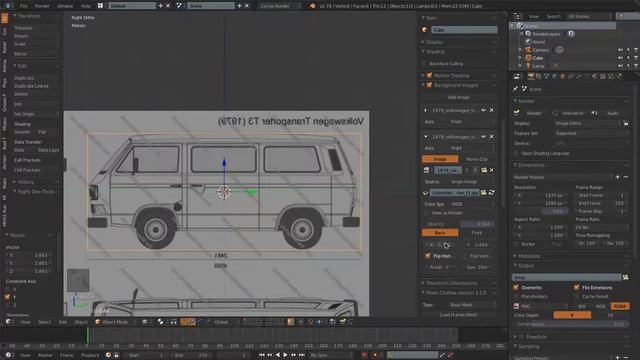
Task: Hide Camera with its outliner eye icon
Action: 620,50
